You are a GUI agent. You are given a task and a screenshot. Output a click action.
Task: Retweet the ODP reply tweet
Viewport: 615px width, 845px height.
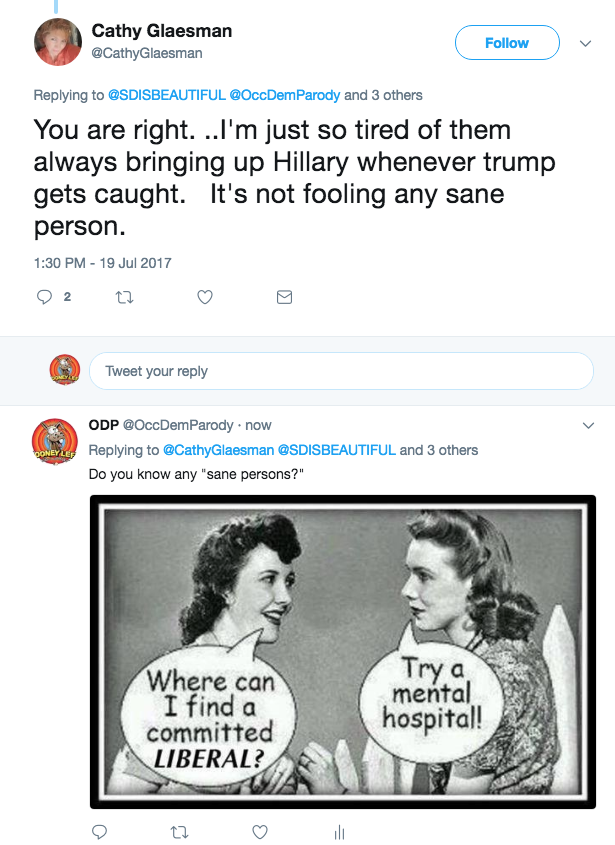179,831
